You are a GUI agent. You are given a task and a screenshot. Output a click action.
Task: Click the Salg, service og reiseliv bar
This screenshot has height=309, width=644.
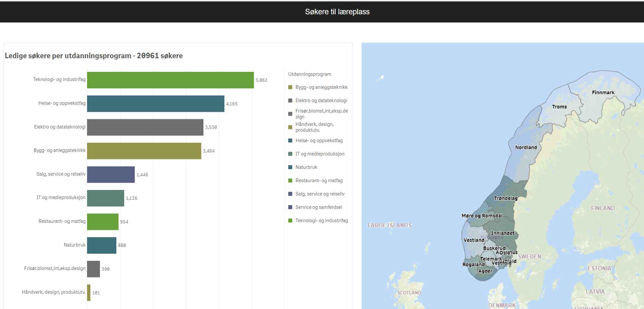(111, 174)
